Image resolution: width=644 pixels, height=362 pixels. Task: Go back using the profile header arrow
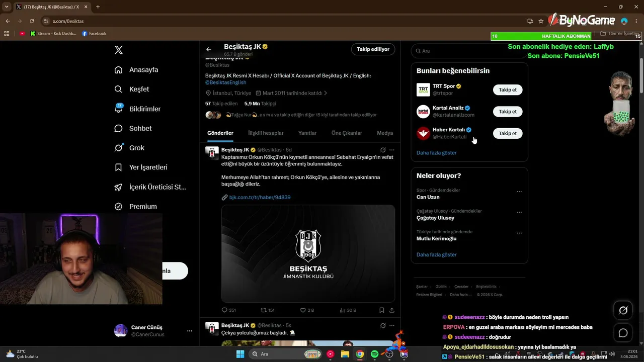click(209, 49)
